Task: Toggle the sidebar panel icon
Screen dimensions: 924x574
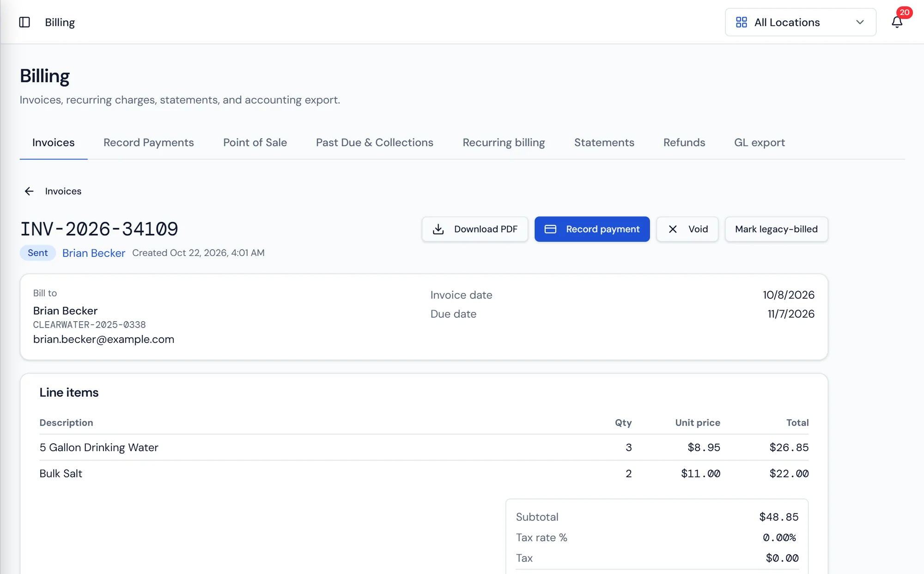Action: tap(24, 22)
